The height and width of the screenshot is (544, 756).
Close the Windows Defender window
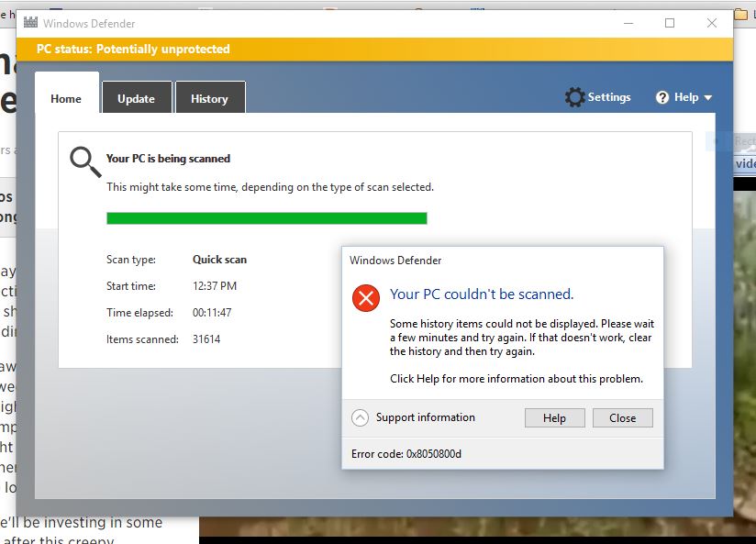pos(712,23)
